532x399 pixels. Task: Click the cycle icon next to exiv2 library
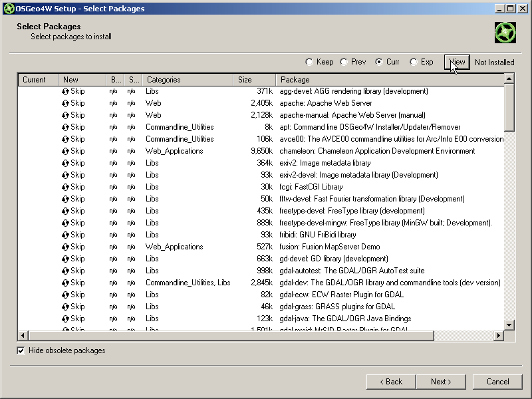(65, 163)
